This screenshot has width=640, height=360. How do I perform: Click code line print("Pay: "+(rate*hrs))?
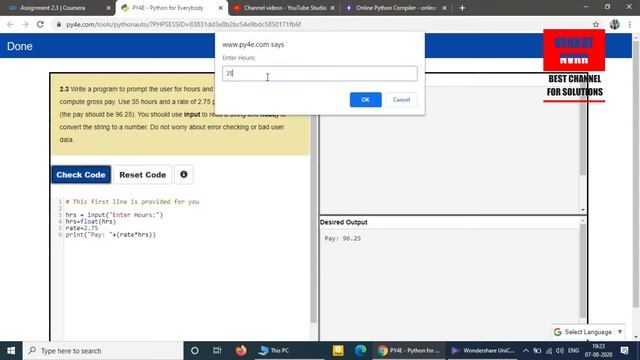pos(111,235)
